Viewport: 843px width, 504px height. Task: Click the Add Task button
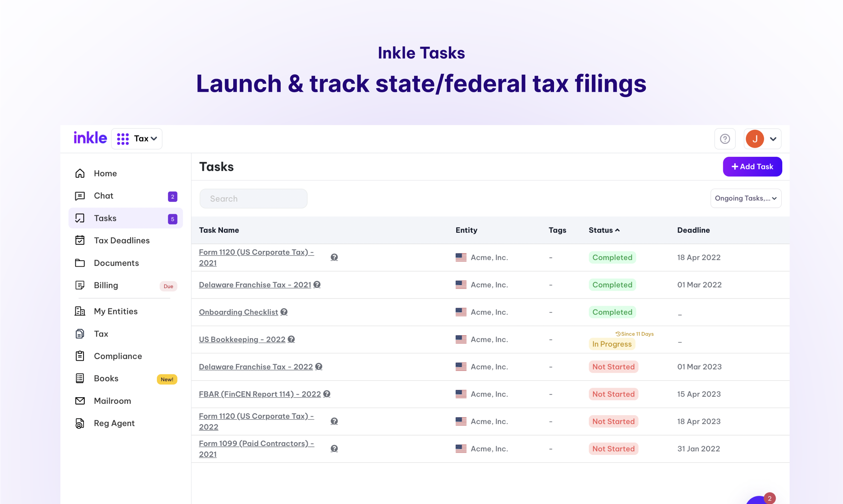tap(752, 167)
